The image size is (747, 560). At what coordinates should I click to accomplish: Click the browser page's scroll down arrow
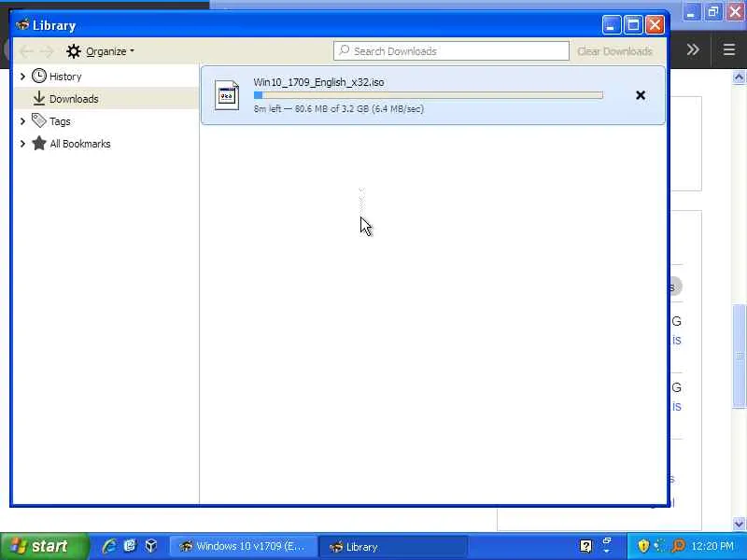[x=739, y=524]
